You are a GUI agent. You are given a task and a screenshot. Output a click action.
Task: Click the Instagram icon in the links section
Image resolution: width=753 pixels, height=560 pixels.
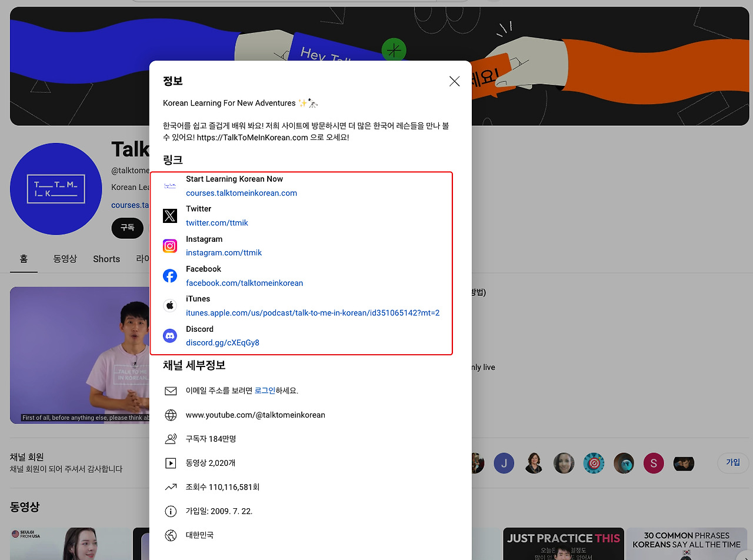pyautogui.click(x=170, y=245)
